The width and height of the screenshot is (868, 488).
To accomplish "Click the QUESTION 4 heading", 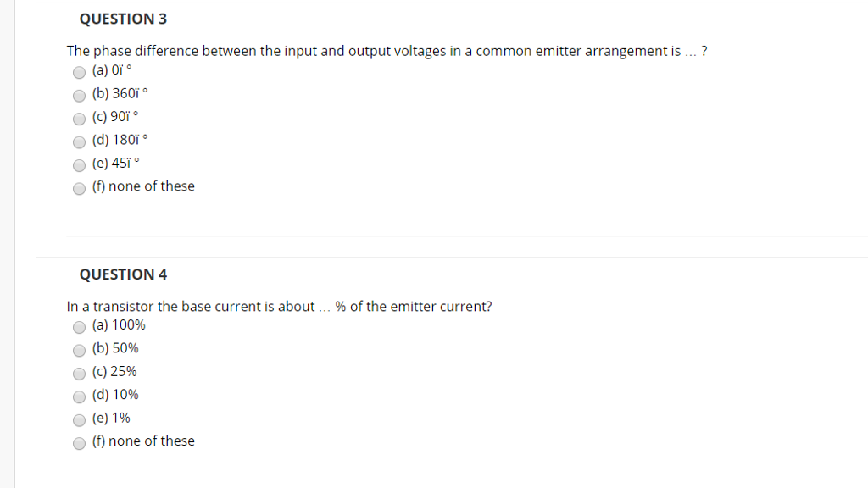I will point(123,274).
